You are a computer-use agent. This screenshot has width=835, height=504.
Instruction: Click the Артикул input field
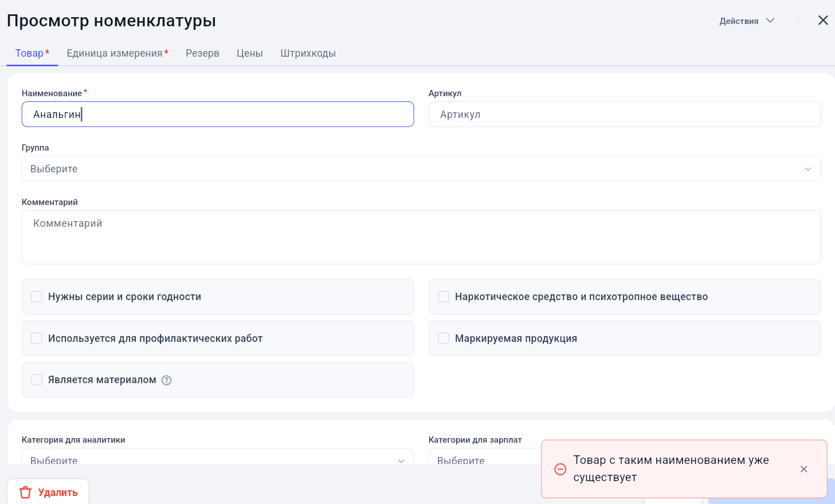[625, 115]
